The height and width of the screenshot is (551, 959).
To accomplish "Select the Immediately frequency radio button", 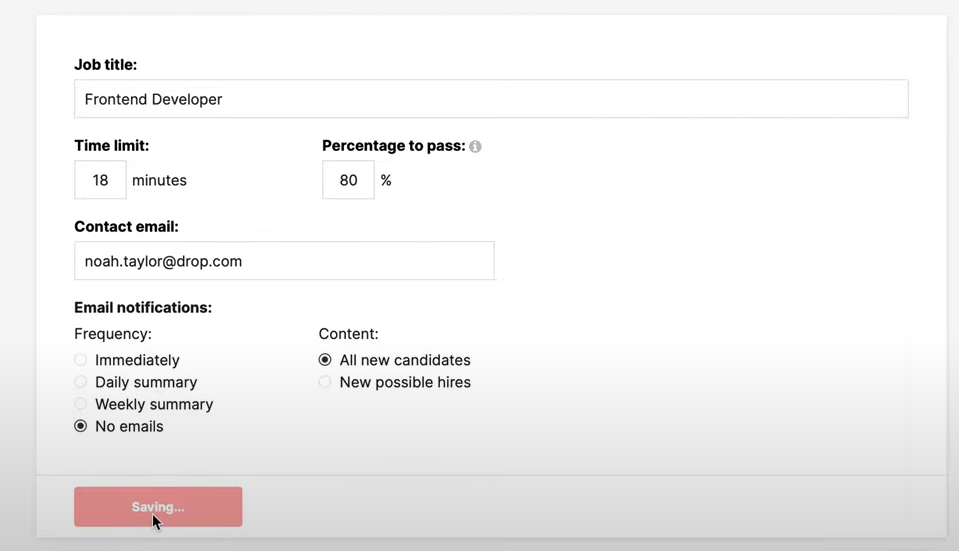I will [81, 360].
